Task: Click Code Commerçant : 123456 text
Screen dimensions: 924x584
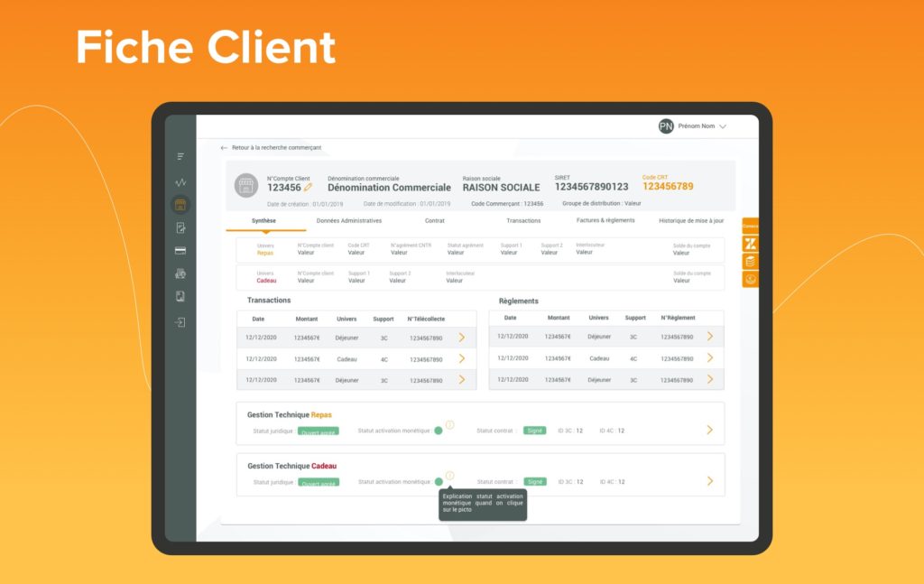Action: point(507,204)
